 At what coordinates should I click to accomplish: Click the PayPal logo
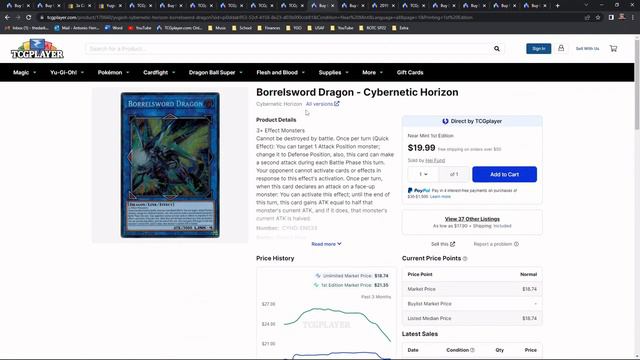tap(419, 191)
